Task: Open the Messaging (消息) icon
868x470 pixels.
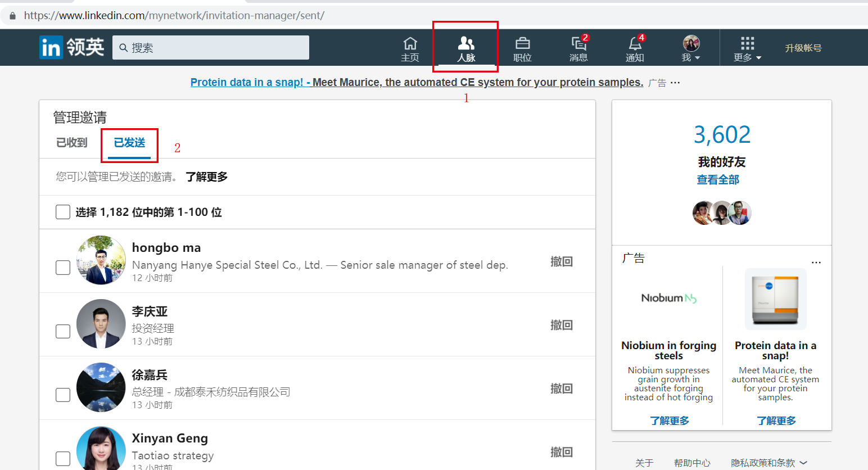Action: [578, 44]
